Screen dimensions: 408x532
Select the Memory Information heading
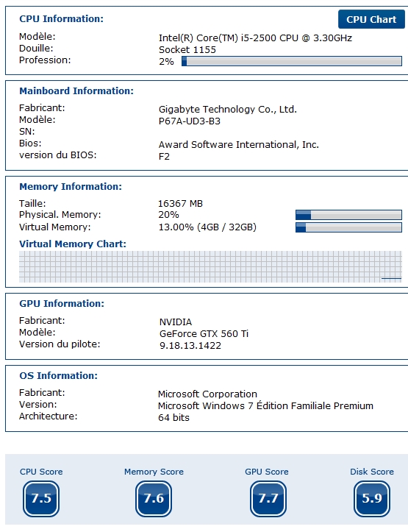pyautogui.click(x=71, y=187)
